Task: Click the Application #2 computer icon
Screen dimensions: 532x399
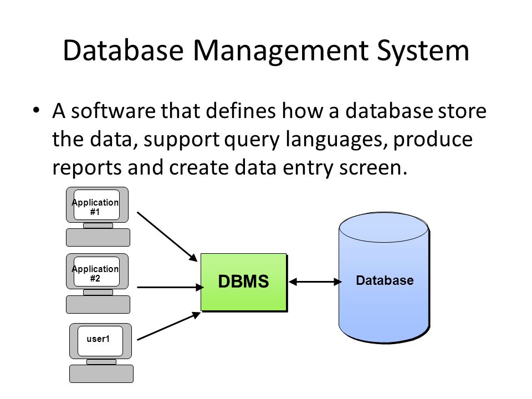Action: 98,283
